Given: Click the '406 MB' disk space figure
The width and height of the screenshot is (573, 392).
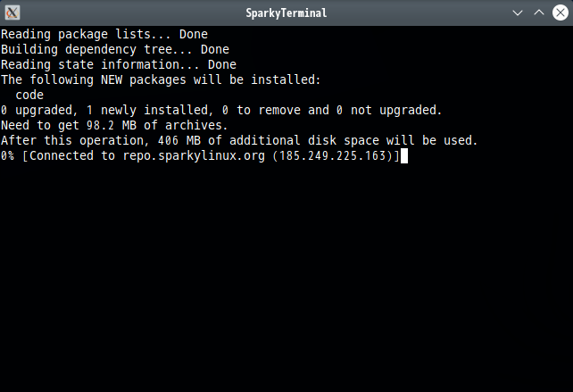Looking at the screenshot, I should [x=179, y=140].
